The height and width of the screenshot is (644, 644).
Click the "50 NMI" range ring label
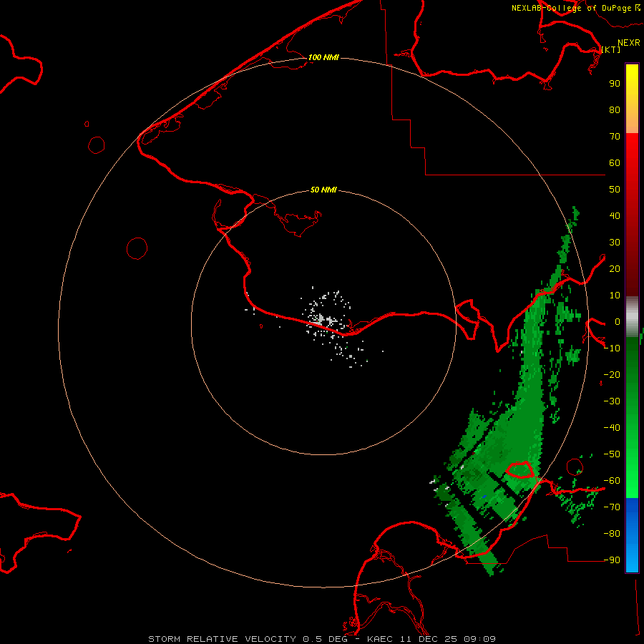323,190
